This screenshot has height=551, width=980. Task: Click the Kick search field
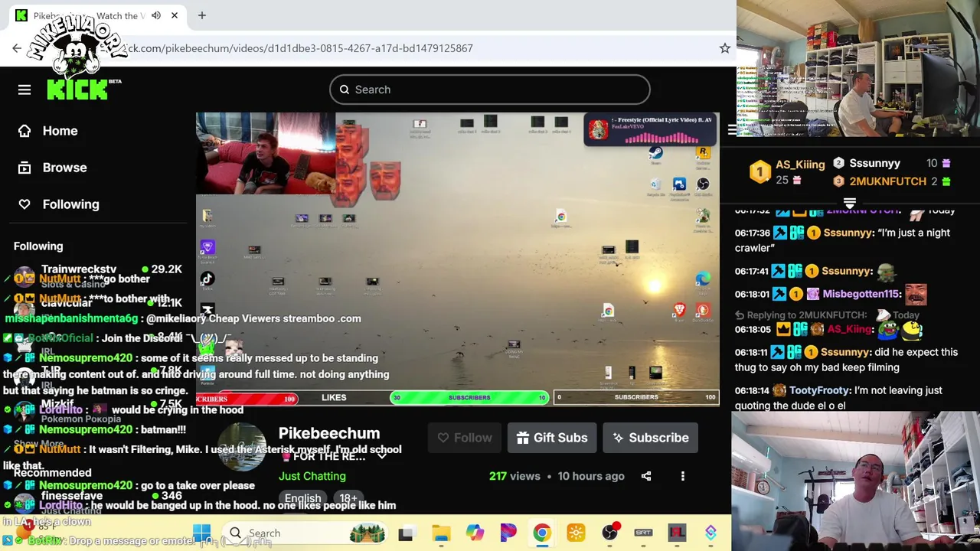tap(490, 90)
